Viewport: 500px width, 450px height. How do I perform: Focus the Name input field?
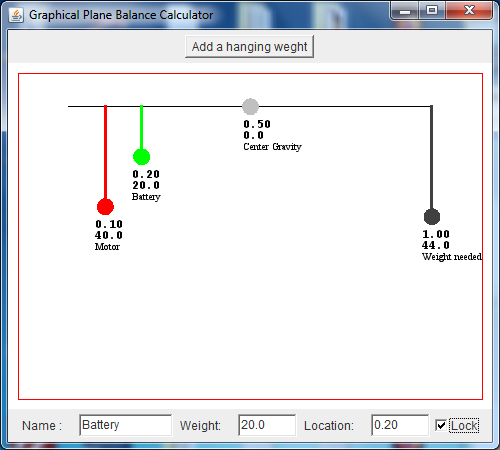[126, 425]
